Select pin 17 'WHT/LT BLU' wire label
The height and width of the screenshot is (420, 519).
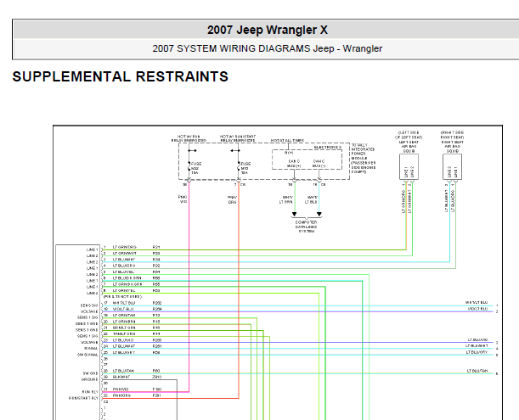(x=124, y=303)
